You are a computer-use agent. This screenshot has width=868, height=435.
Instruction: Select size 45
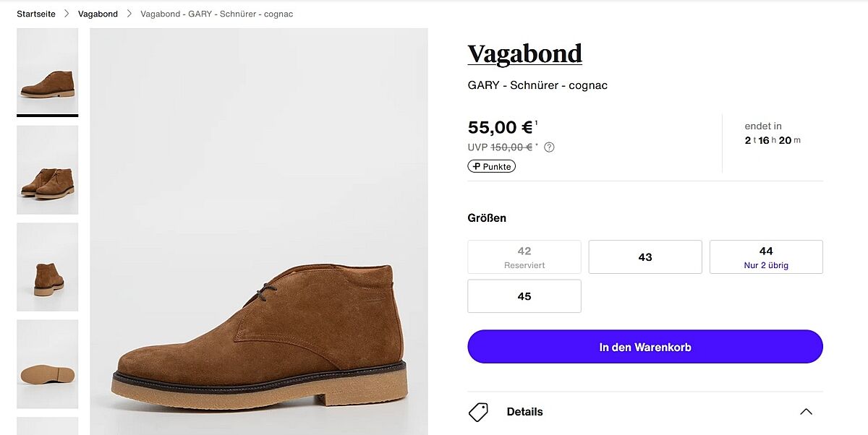pyautogui.click(x=524, y=296)
